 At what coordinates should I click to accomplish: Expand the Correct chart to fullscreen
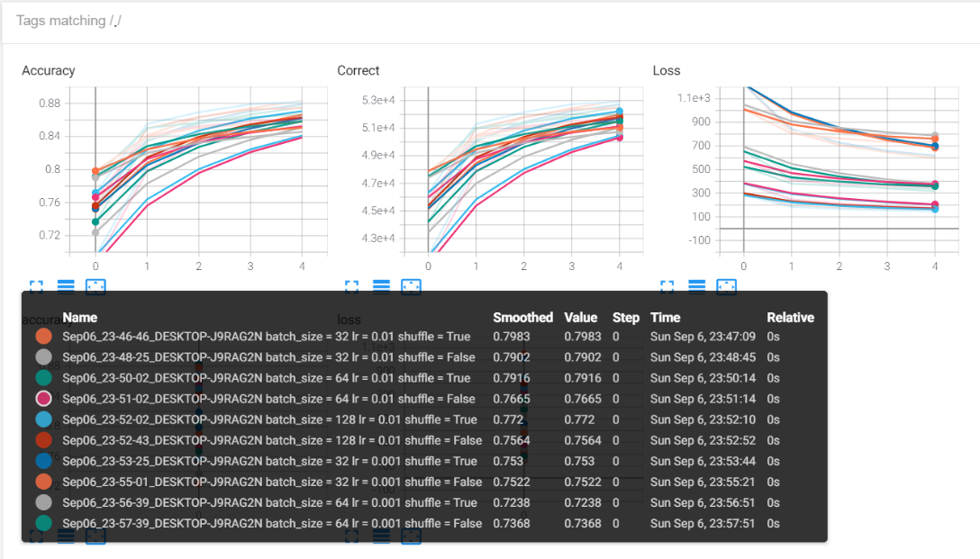(351, 286)
